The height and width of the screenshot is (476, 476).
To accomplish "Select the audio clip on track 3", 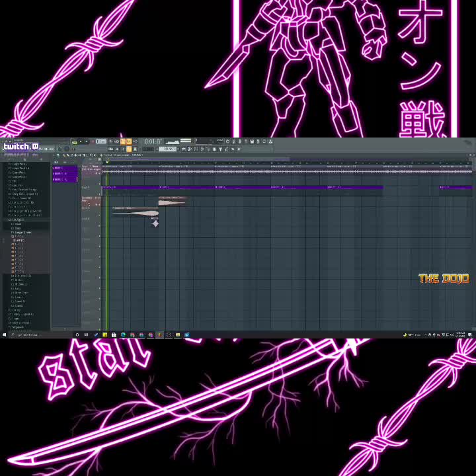I will [x=173, y=201].
